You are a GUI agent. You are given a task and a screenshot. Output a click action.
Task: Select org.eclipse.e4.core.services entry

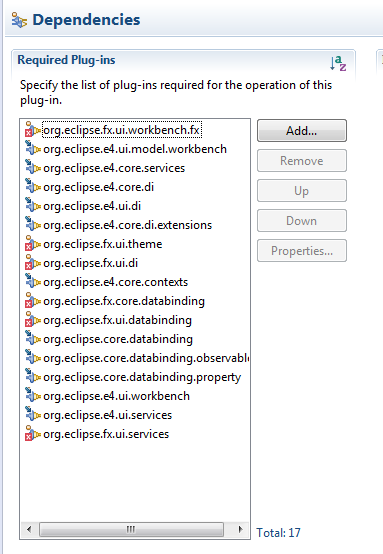pos(114,168)
